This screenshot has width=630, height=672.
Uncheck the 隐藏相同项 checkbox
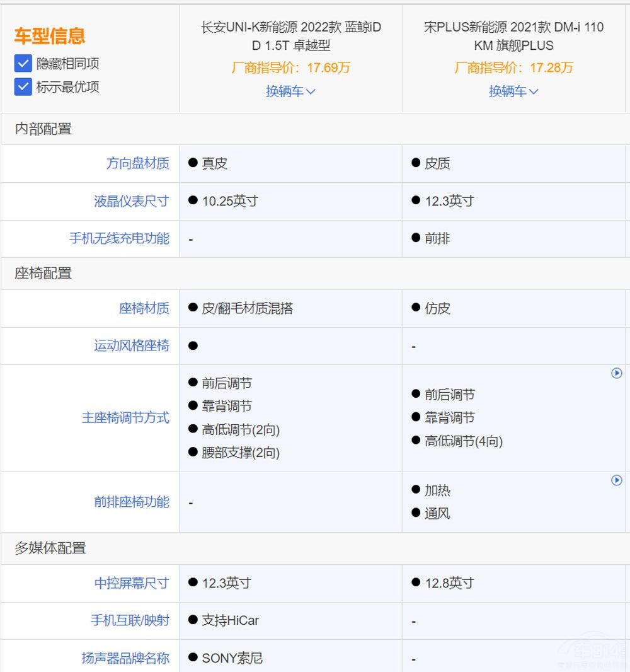coord(23,63)
